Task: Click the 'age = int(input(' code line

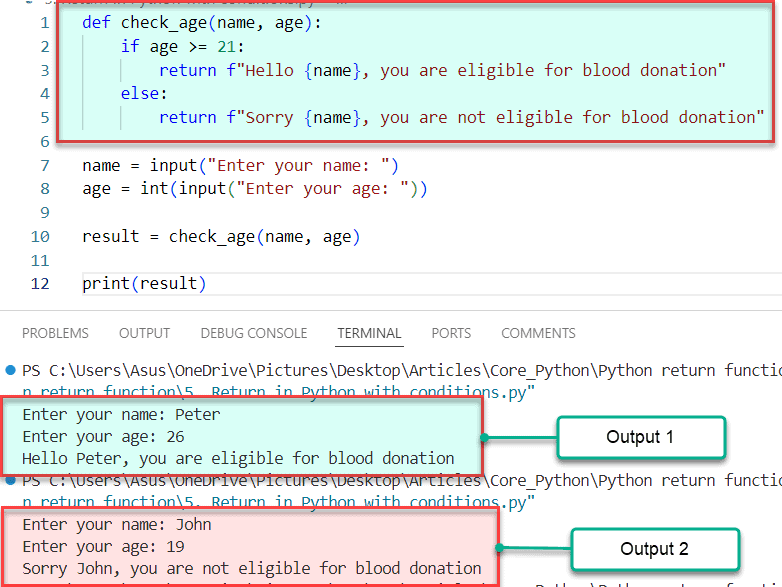Action: (x=255, y=189)
